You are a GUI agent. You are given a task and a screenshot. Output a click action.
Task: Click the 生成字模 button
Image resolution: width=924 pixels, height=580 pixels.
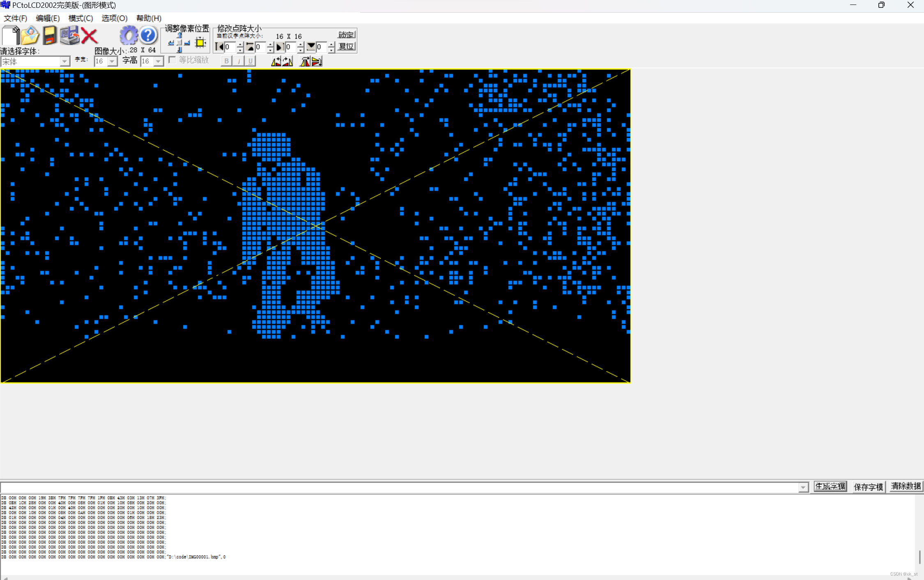(x=830, y=486)
